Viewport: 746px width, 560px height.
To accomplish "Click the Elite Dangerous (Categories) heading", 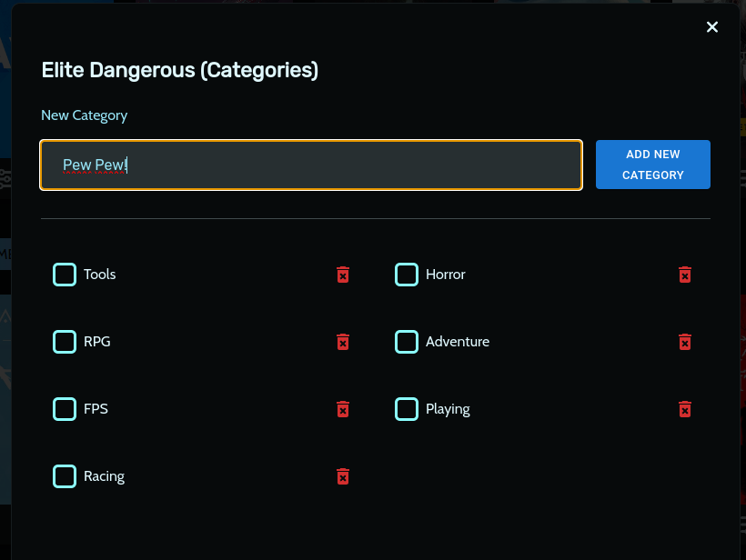I will [x=180, y=70].
